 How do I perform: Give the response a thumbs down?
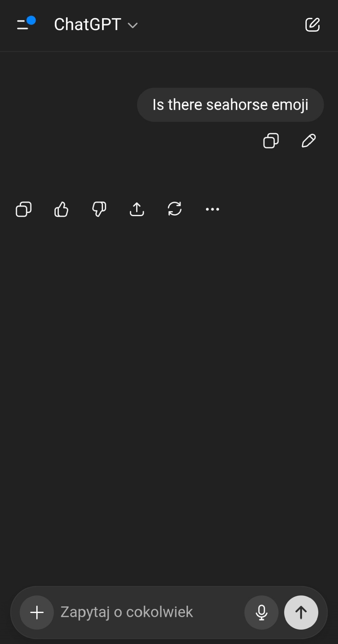click(99, 209)
